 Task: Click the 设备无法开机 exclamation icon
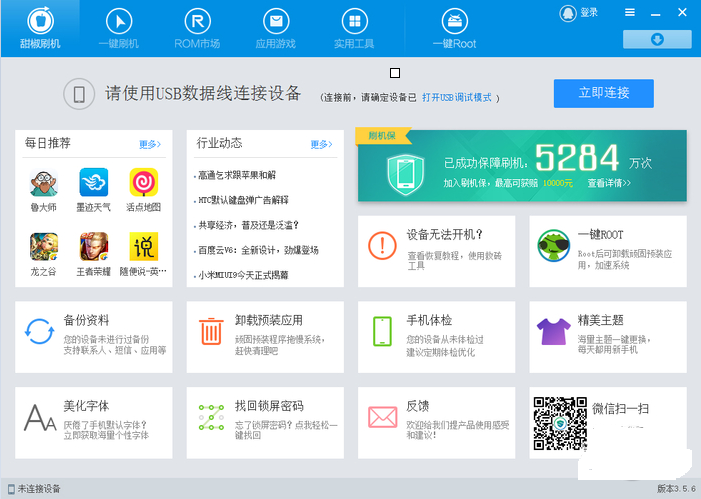[x=382, y=245]
